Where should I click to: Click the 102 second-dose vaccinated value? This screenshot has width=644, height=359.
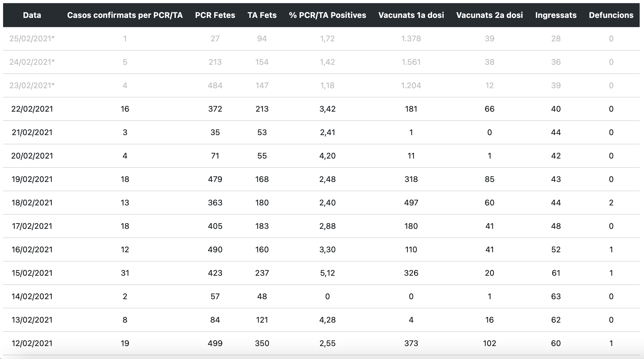(x=489, y=343)
